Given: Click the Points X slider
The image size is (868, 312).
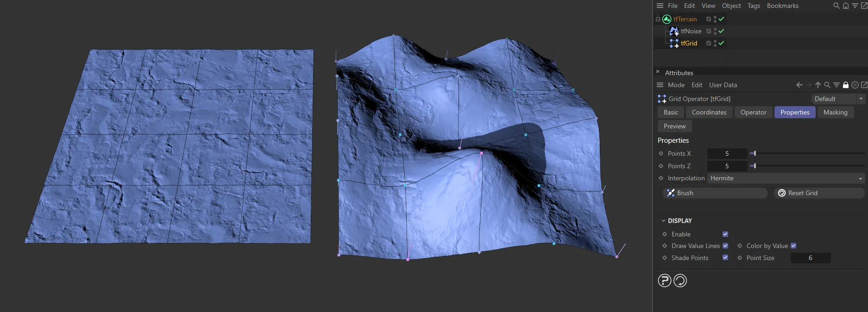Looking at the screenshot, I should [808, 153].
